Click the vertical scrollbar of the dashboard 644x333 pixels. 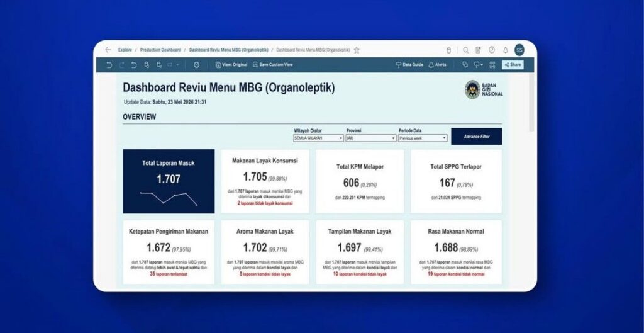click(532, 103)
